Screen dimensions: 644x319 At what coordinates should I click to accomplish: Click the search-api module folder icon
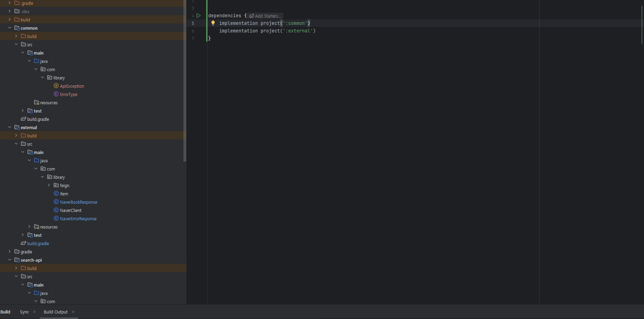tap(17, 260)
